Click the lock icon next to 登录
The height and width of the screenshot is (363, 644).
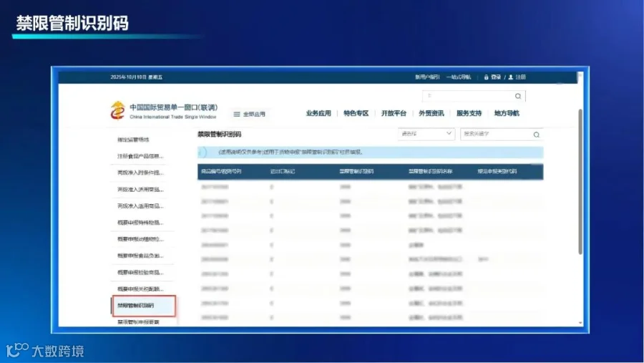[487, 77]
